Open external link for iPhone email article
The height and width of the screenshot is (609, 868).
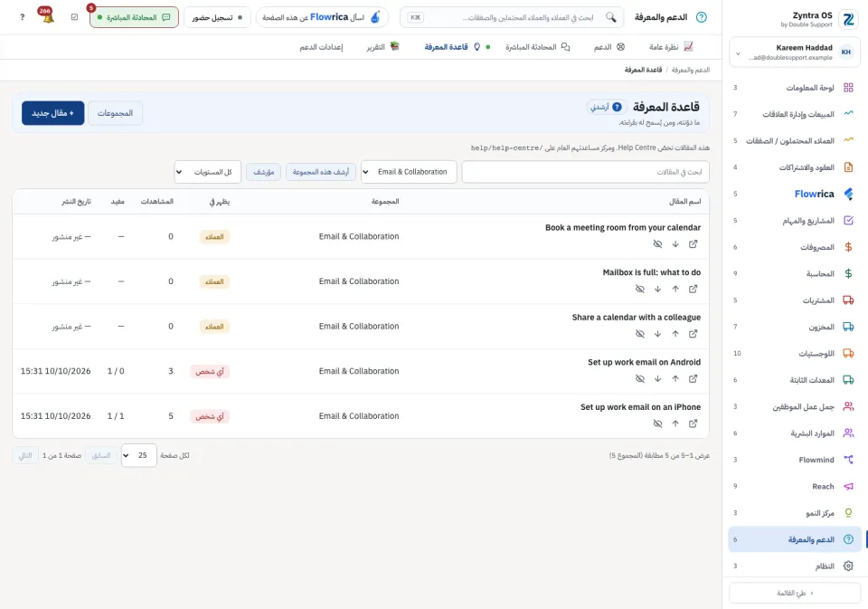(693, 423)
